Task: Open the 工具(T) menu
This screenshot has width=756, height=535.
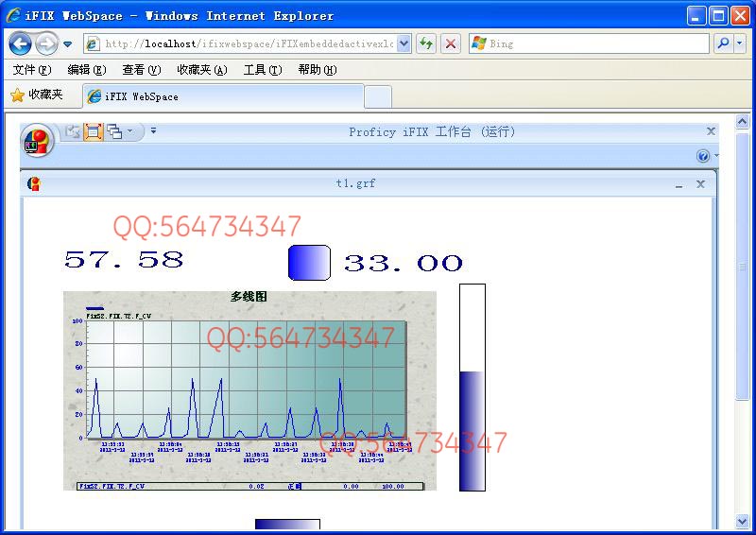Action: coord(263,70)
